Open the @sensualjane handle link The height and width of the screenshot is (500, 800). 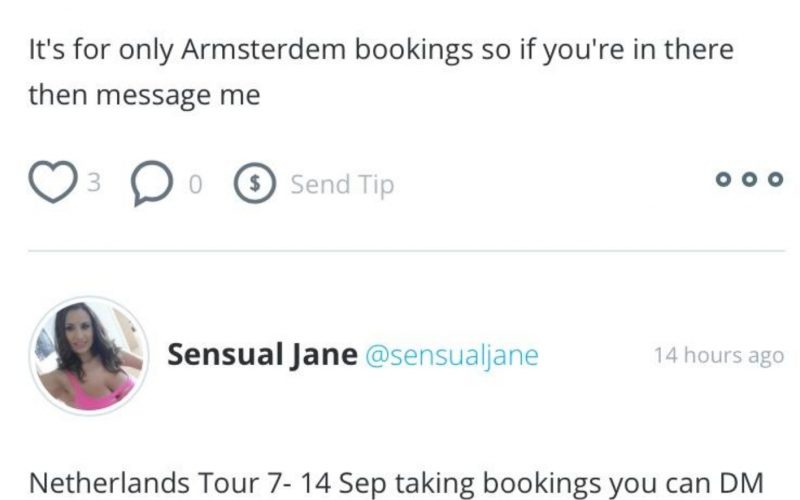coord(452,356)
